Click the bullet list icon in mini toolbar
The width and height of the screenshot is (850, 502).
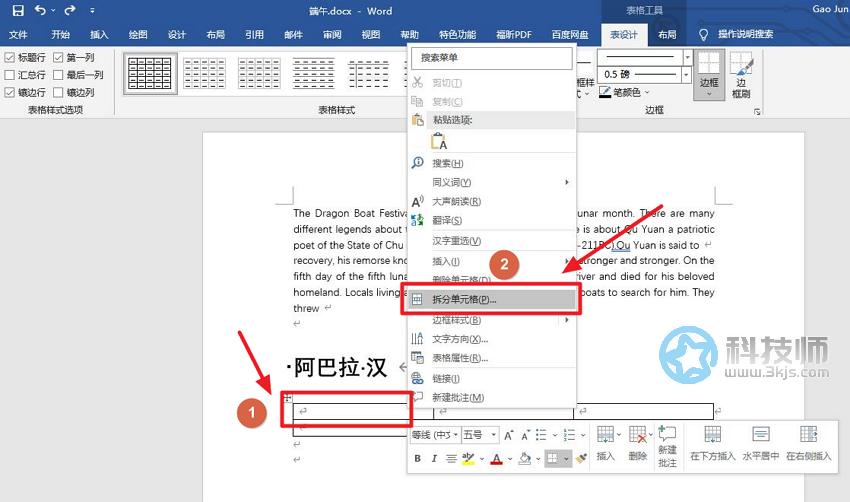tap(541, 435)
